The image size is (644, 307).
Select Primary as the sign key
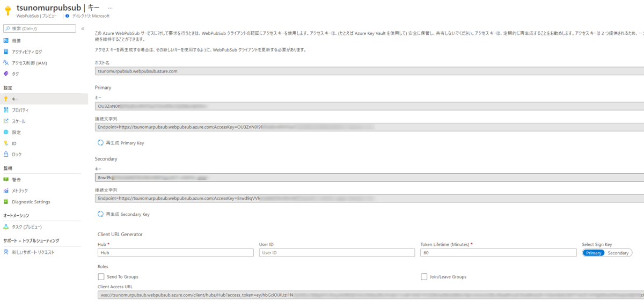click(594, 253)
